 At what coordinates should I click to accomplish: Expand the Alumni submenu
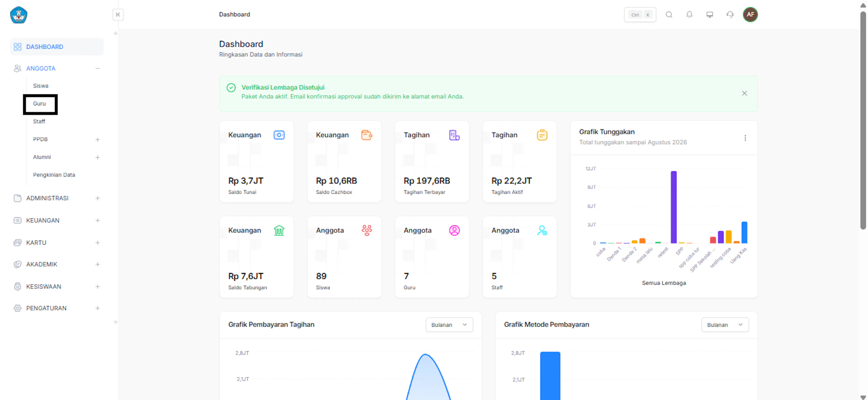97,157
